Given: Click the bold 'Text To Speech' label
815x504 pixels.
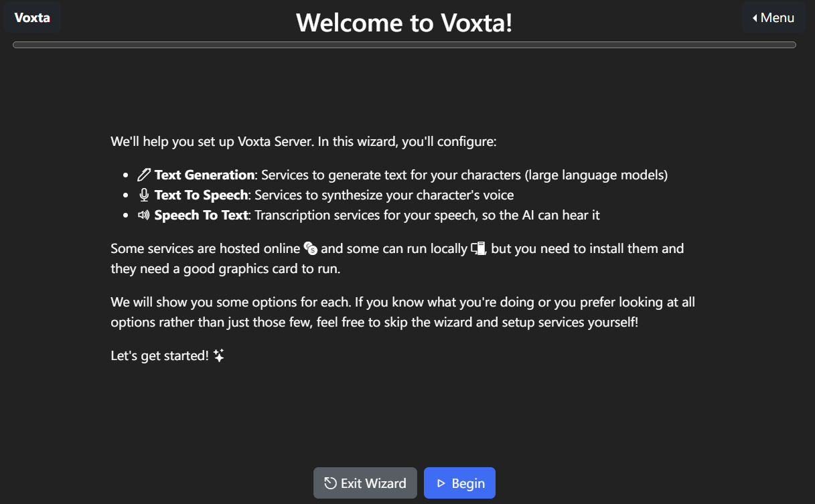Looking at the screenshot, I should 202,195.
